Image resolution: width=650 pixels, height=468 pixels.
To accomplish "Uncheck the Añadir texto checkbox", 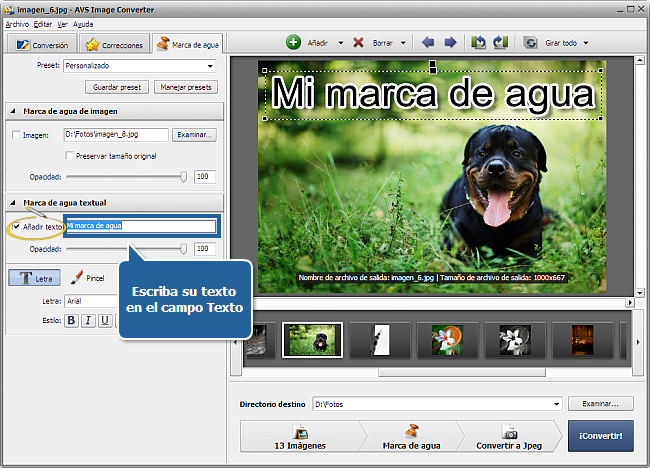I will [x=16, y=227].
